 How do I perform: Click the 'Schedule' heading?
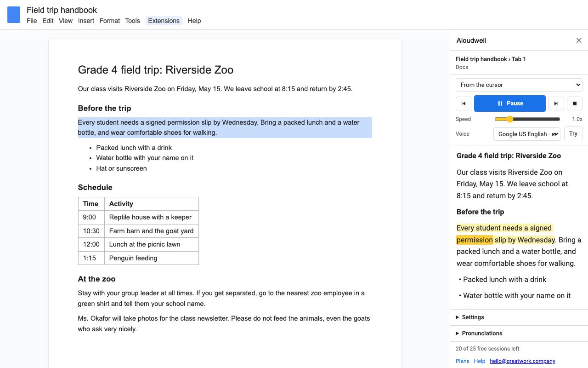(95, 187)
